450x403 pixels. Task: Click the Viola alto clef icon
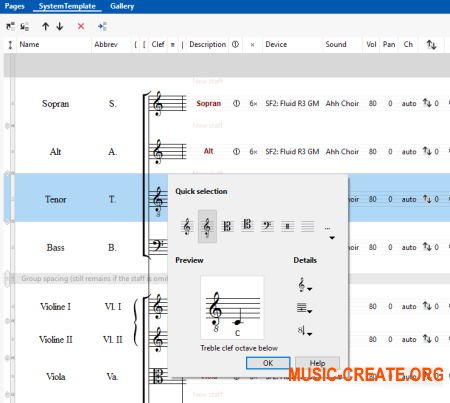(x=158, y=376)
